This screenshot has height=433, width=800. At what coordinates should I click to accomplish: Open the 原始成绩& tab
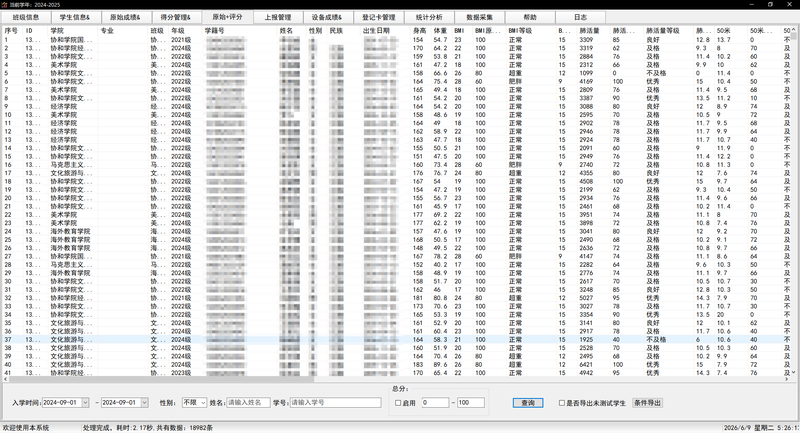pyautogui.click(x=125, y=17)
